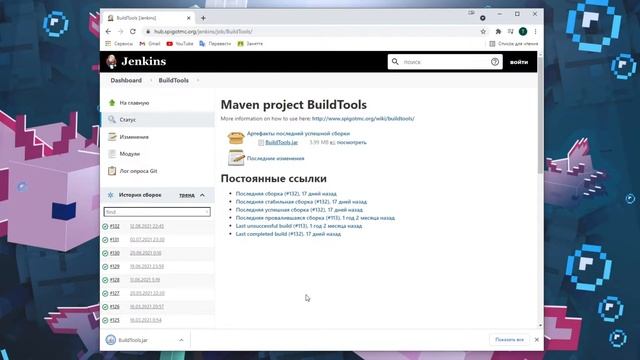The width and height of the screenshot is (640, 360).
Task: Open the Gmail bookmark
Action: pos(150,44)
